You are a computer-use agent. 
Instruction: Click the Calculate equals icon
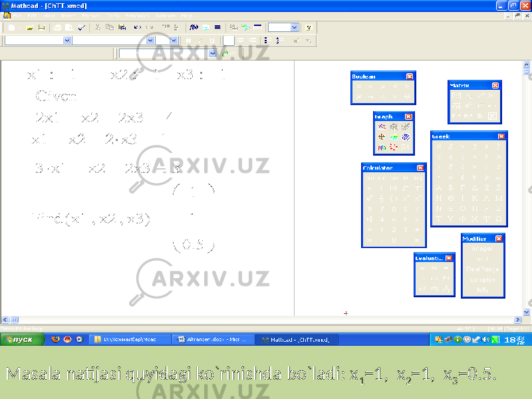pos(217,27)
